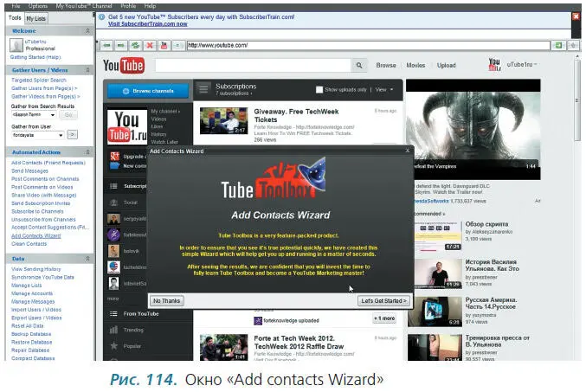Open Popular star item in sidebar
This screenshot has height=392, width=586.
click(x=132, y=346)
